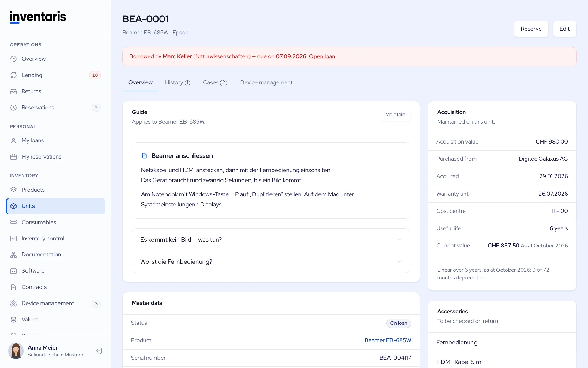This screenshot has width=588, height=368.
Task: Click the Units cube icon
Action: pos(13,206)
